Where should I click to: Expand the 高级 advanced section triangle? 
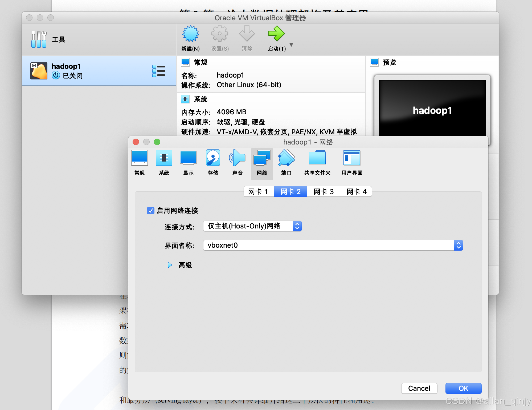(x=170, y=265)
